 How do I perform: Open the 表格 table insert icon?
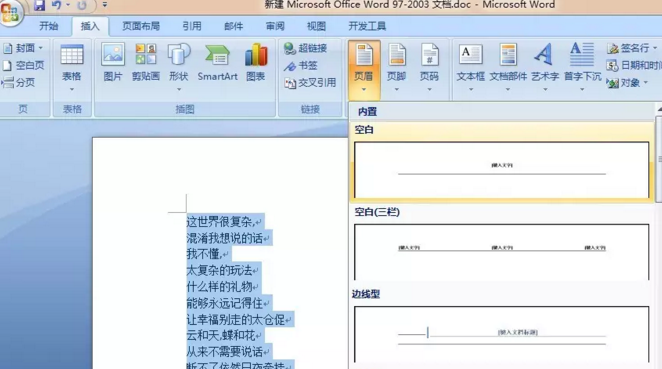[72, 55]
